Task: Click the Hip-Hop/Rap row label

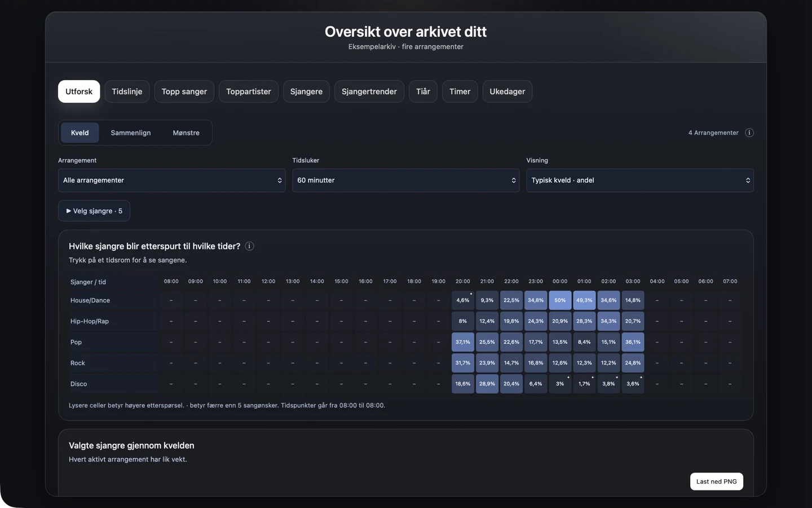Action: [90, 321]
